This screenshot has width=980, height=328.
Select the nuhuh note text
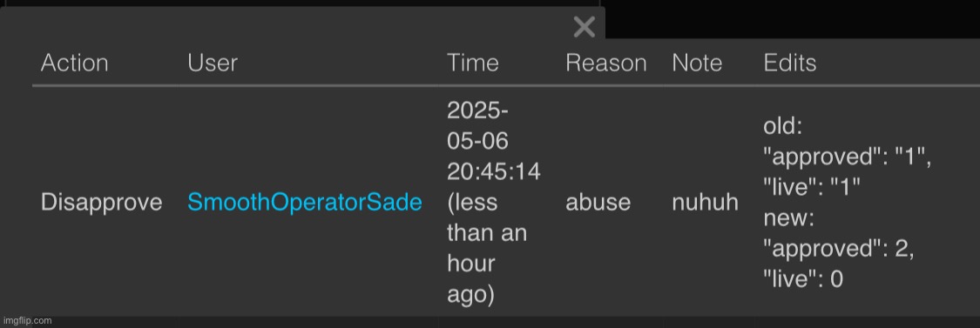(x=705, y=203)
